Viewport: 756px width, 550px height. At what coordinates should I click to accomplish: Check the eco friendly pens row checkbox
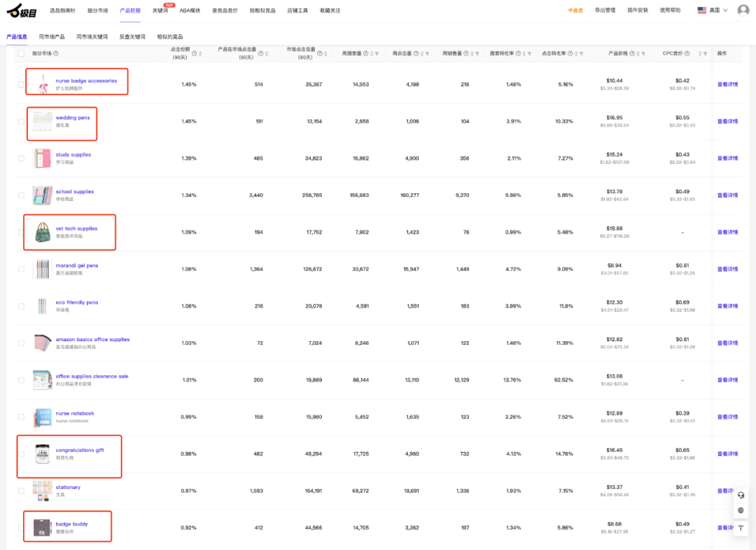[21, 306]
